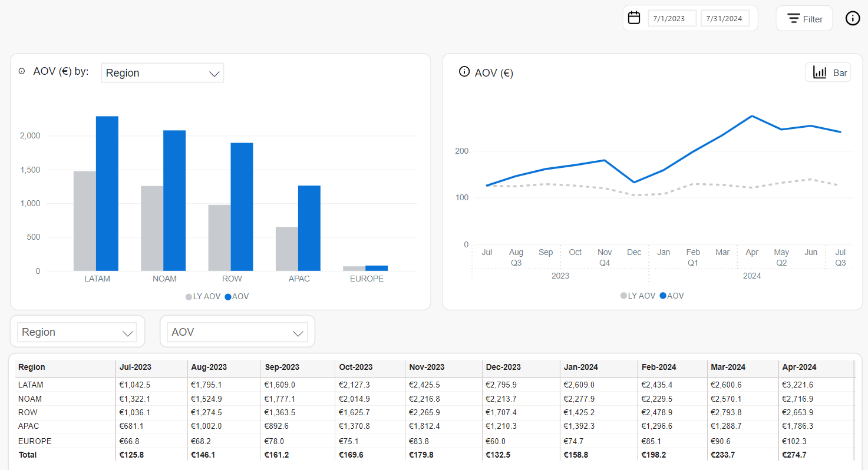
Task: Click ROW Mar-2024 value €2,793.8
Action: coord(727,412)
